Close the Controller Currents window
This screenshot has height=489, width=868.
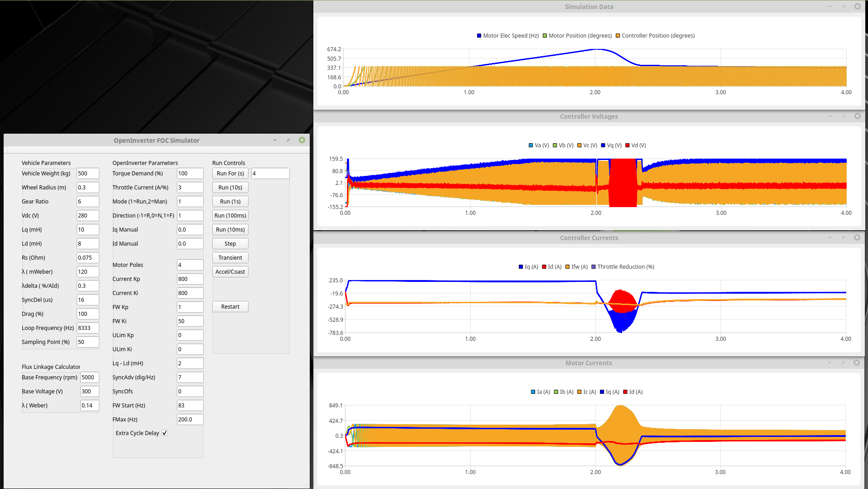(857, 238)
